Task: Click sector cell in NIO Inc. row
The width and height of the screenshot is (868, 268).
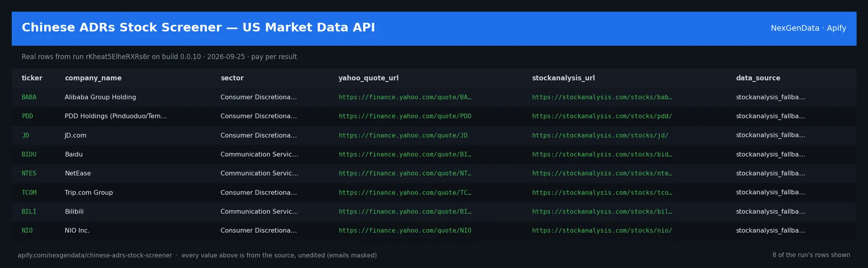Action: click(258, 230)
